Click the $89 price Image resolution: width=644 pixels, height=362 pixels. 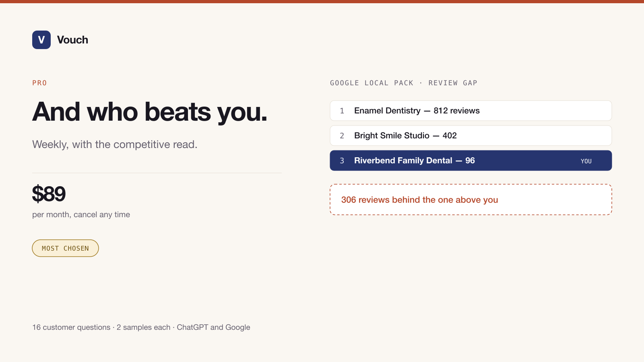pyautogui.click(x=49, y=194)
